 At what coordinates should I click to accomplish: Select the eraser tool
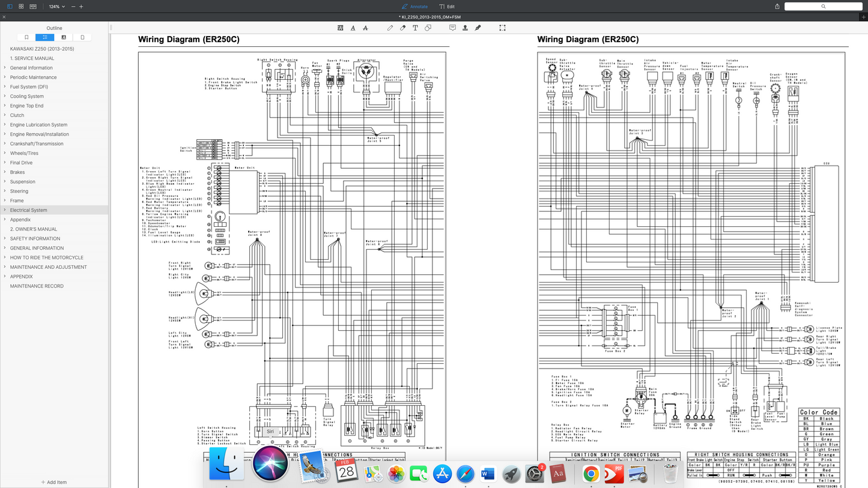[x=402, y=28]
